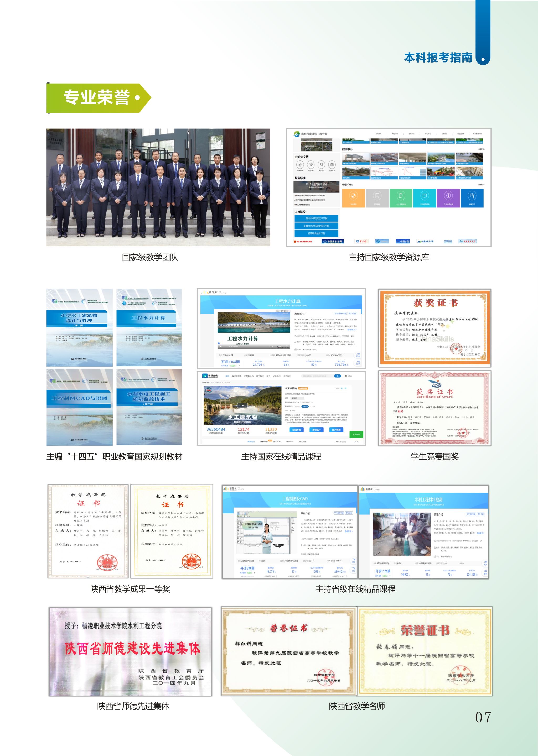This screenshot has width=538, height=756.
Task: Click the purple 人才培养方案 tile icon
Action: [x=448, y=196]
